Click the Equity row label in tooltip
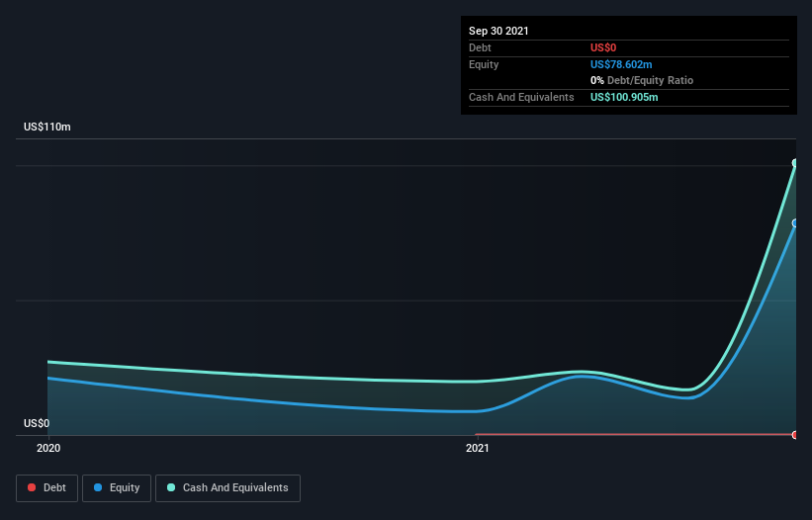The height and width of the screenshot is (520, 812). pyautogui.click(x=484, y=64)
